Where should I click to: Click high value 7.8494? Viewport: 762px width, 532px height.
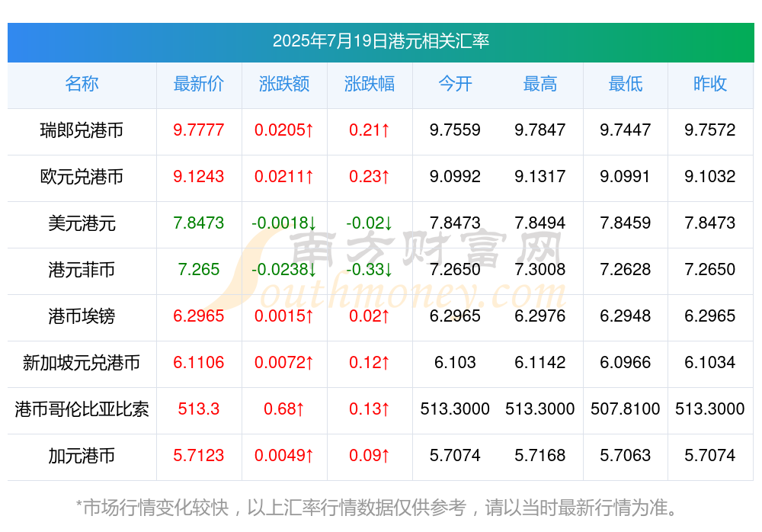click(x=540, y=223)
